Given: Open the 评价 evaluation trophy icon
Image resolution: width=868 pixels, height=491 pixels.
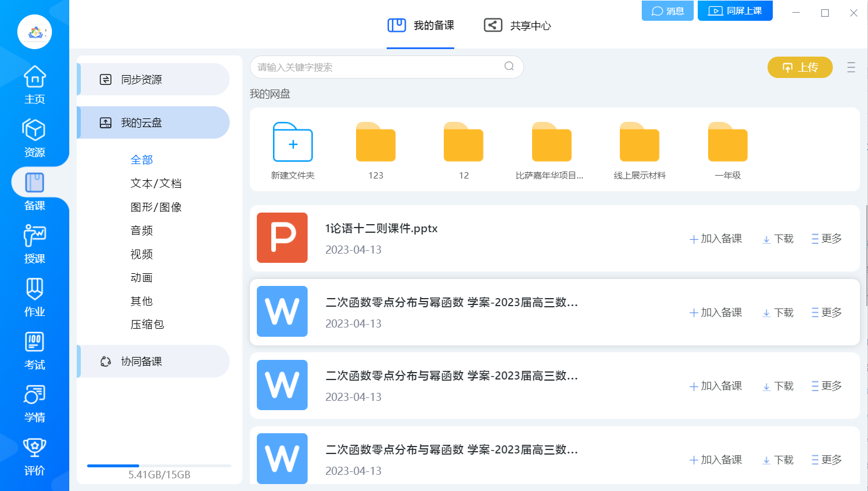Looking at the screenshot, I should coord(35,449).
